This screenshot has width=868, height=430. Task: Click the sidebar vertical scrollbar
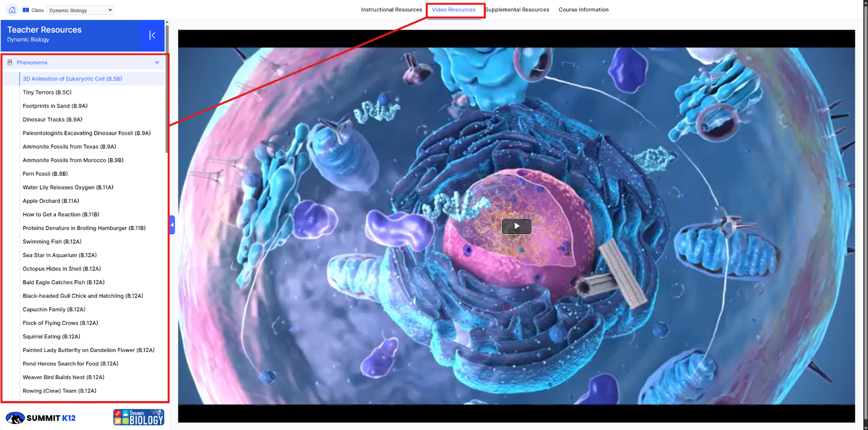coord(167,89)
